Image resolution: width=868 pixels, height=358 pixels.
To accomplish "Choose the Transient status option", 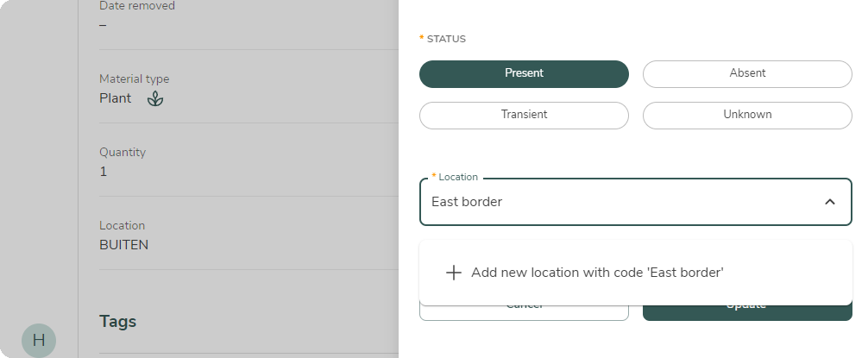I will [x=524, y=115].
